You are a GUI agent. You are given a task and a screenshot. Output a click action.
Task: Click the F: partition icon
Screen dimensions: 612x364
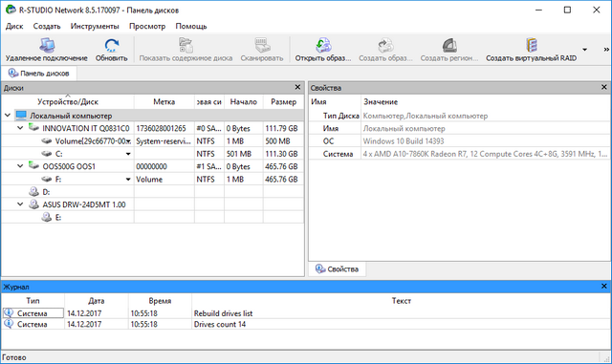47,179
